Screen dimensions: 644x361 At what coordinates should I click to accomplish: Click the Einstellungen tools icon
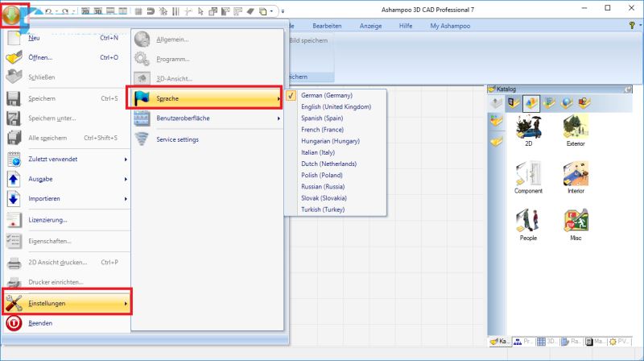pyautogui.click(x=14, y=304)
